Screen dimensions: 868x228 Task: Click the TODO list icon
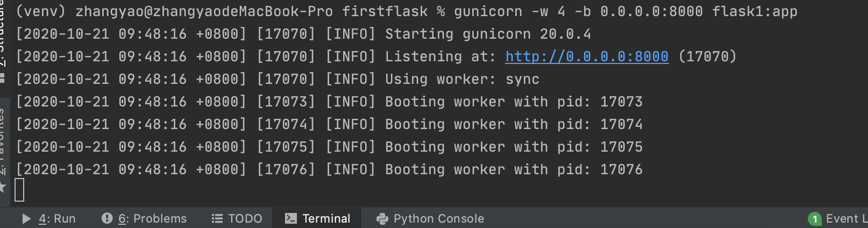tap(217, 218)
